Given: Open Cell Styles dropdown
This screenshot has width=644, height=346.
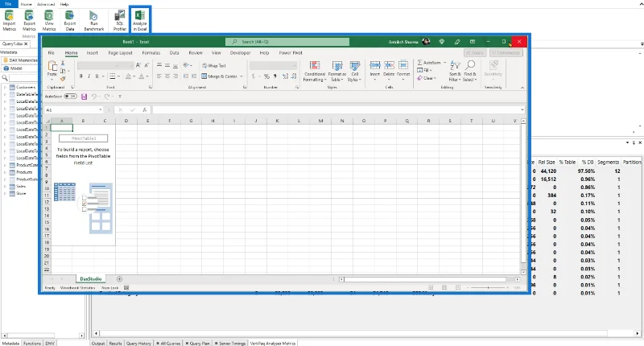Looking at the screenshot, I should 354,72.
